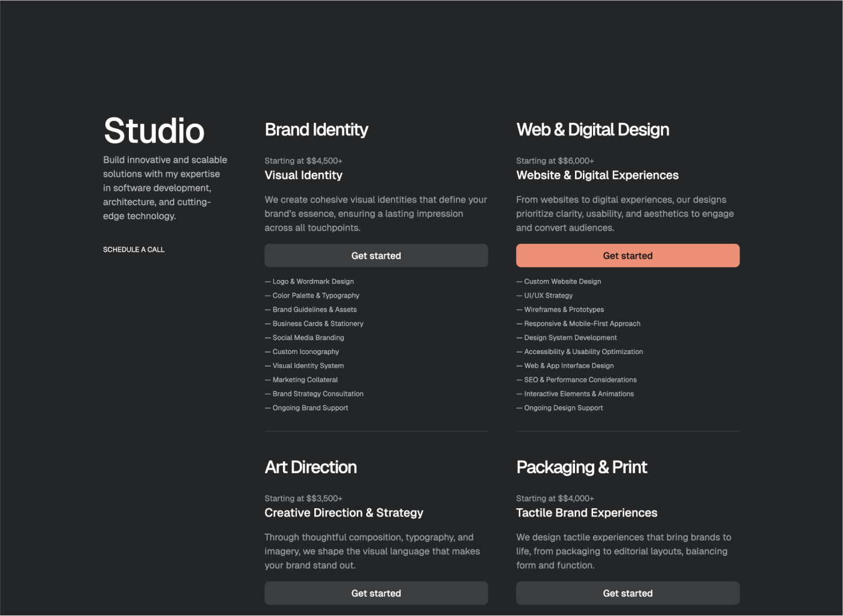843x616 pixels.
Task: Click Responsive & Mobile-First Approach item
Action: click(x=578, y=323)
